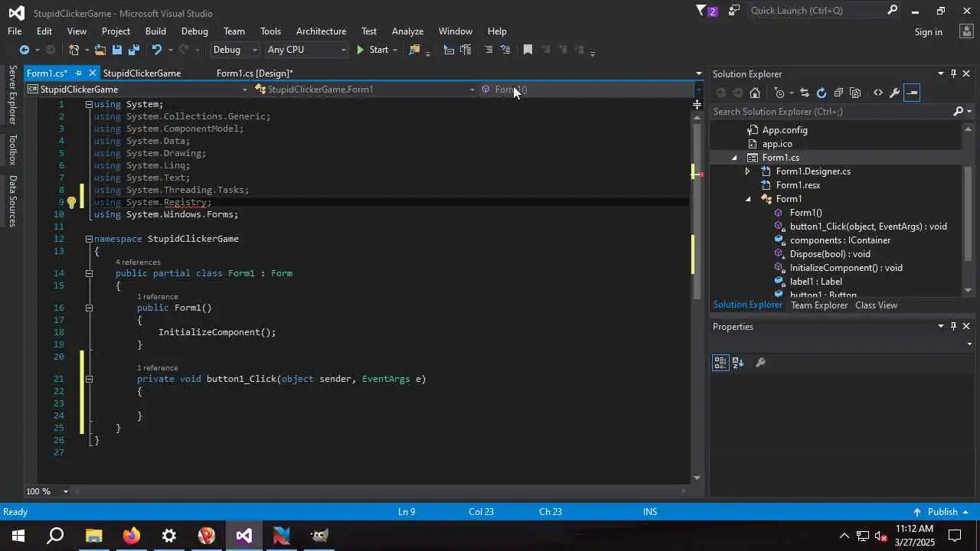
Task: Open File Explorer from the Windows taskbar
Action: click(93, 536)
